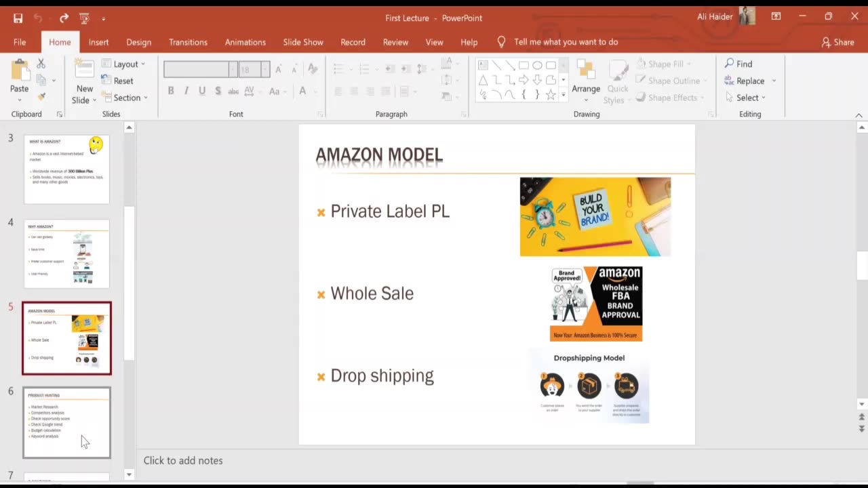Toggle Italic formatting
The height and width of the screenshot is (488, 868).
click(x=186, y=91)
